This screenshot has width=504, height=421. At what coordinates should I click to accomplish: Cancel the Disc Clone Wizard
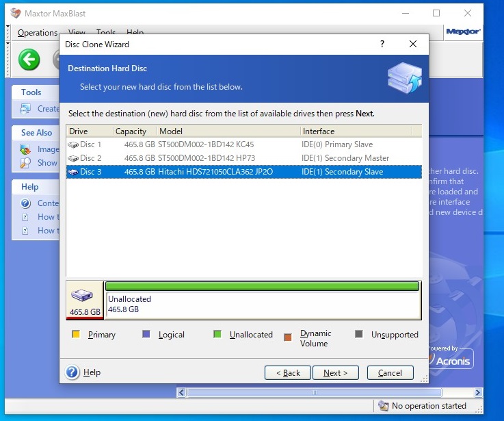[390, 372]
